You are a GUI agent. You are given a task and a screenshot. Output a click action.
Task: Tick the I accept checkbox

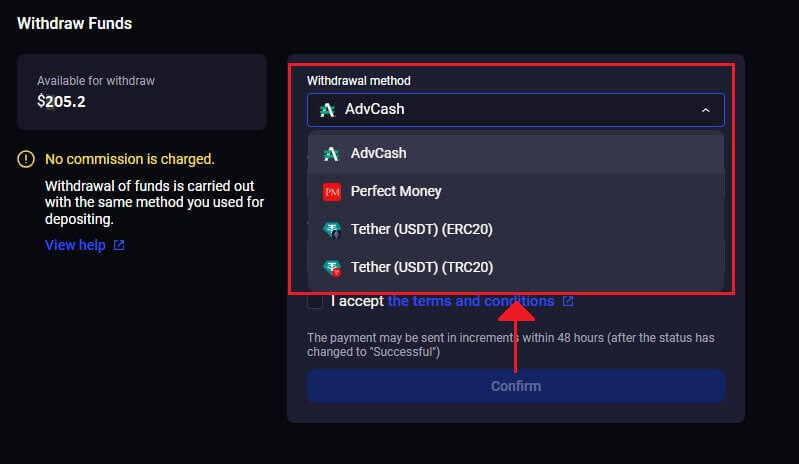[x=315, y=301]
